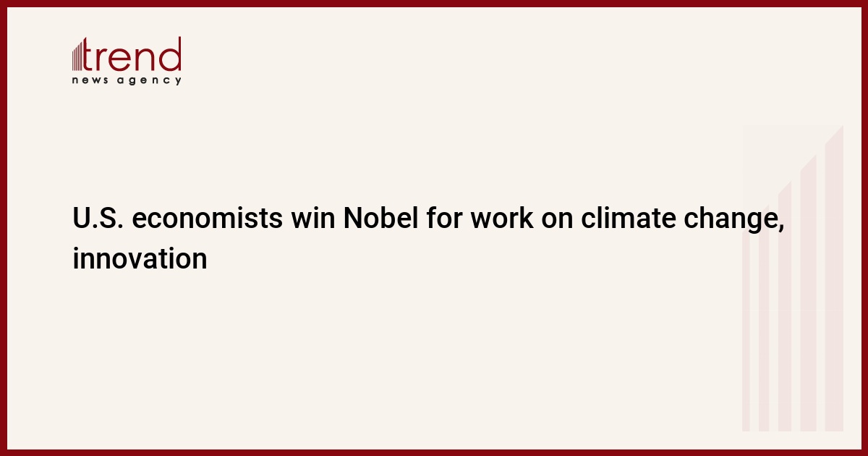This screenshot has height=456, width=868.
Task: Click the tallest faded bar in watermark chart
Action: 834,279
